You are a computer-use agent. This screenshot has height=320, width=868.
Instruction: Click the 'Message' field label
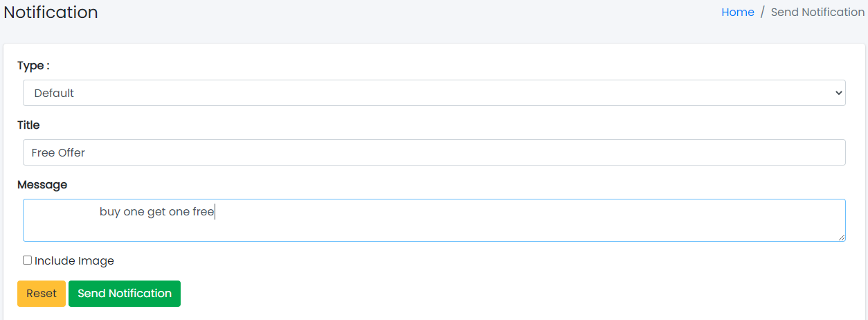click(x=42, y=185)
